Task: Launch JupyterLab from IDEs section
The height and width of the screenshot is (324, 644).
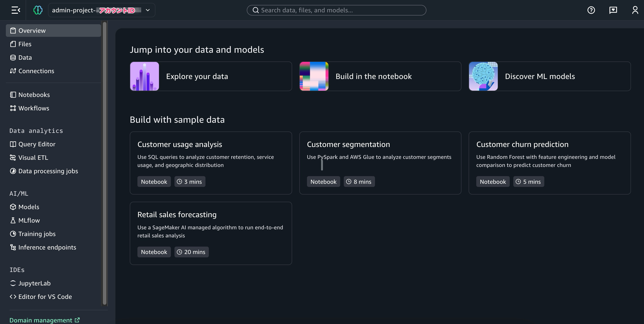Action: [34, 283]
